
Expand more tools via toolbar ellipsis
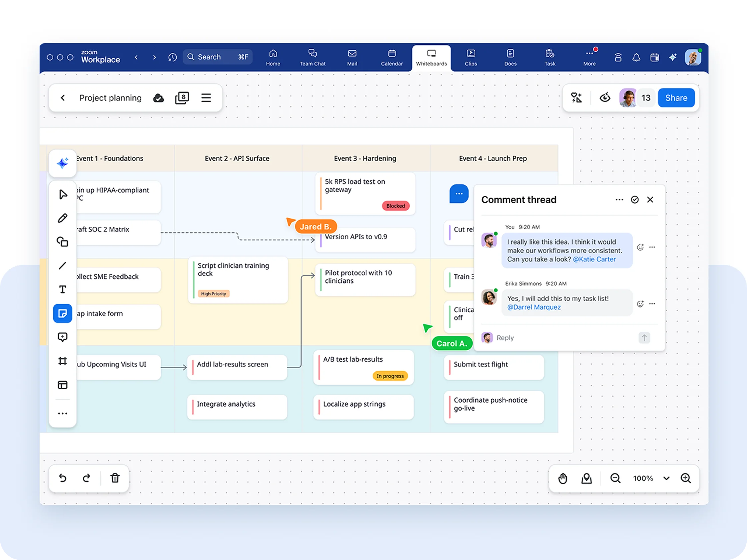tap(62, 413)
